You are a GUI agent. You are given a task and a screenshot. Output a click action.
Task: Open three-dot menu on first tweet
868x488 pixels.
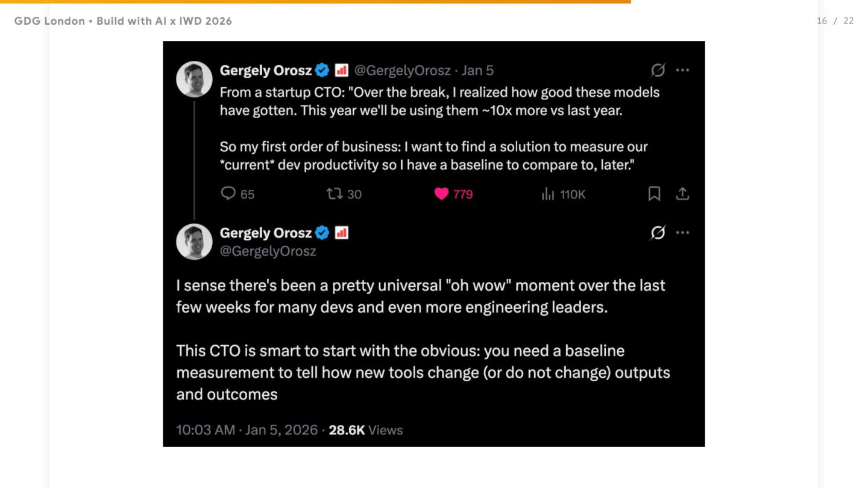tap(682, 70)
